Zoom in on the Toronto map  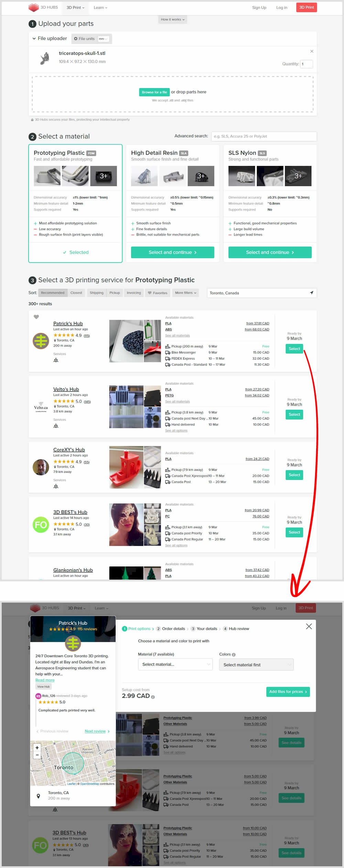click(x=37, y=747)
